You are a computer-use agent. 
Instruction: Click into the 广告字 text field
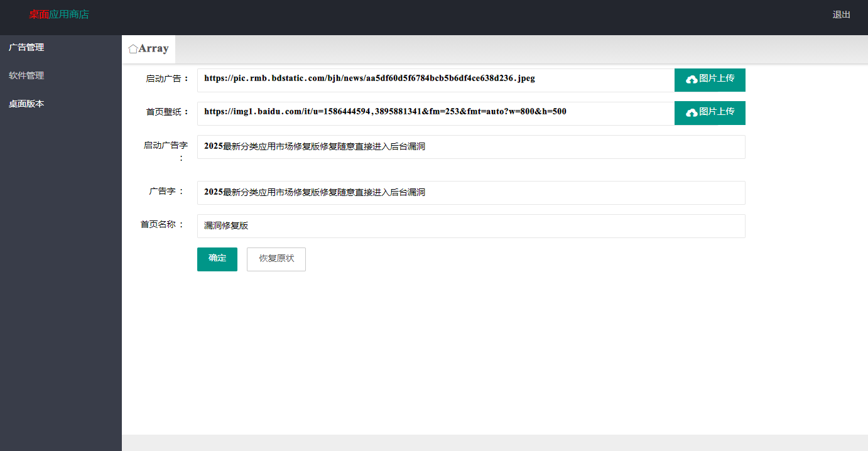[x=470, y=193]
